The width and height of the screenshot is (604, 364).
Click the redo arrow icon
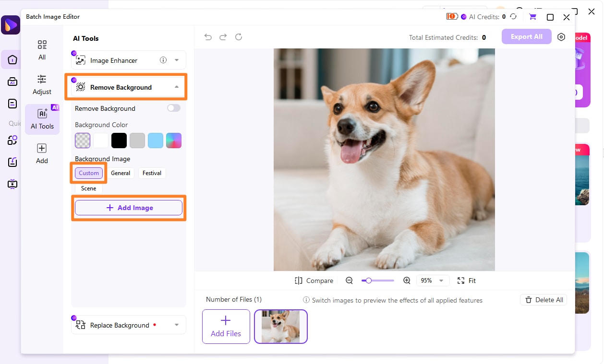(x=223, y=37)
